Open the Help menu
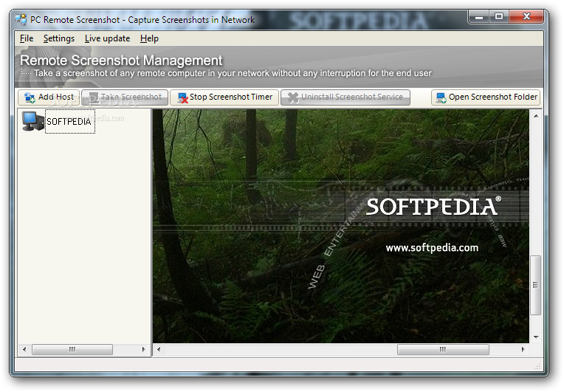Screen dimensions: 564x392 [x=149, y=38]
